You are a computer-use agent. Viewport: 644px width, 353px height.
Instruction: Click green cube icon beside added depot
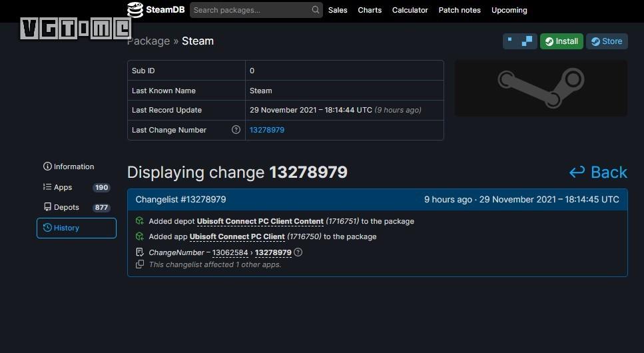(140, 221)
